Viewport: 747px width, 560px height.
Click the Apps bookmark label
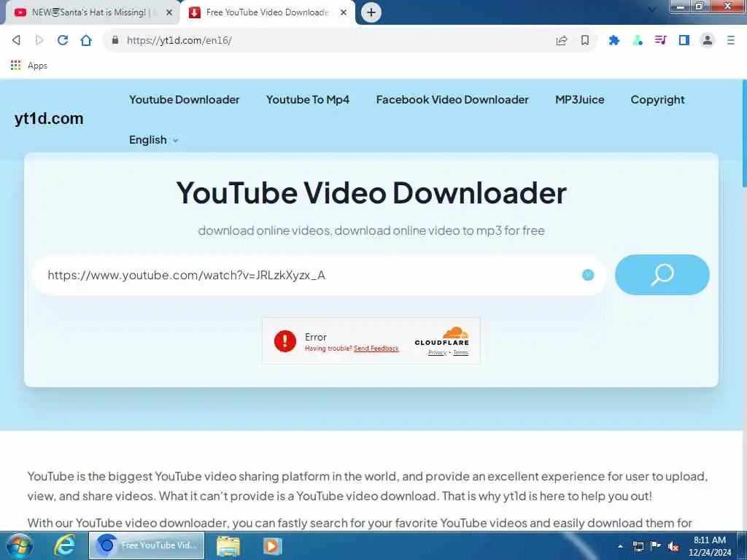click(x=37, y=65)
